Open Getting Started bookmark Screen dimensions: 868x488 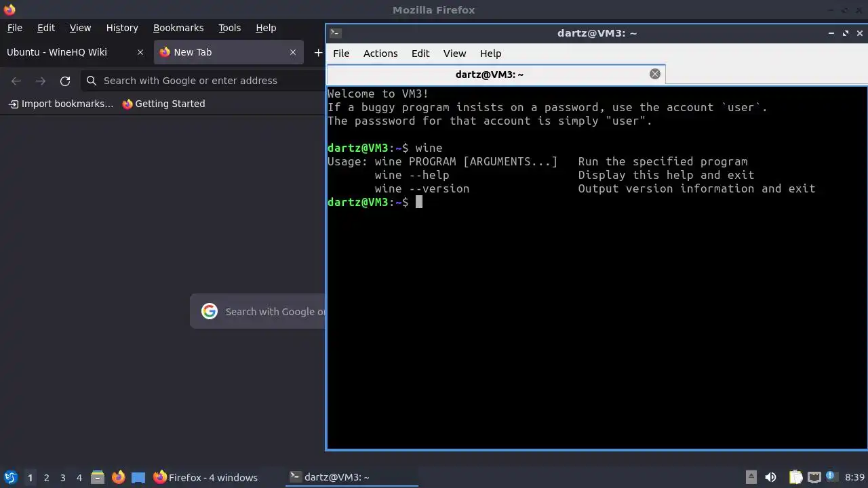pyautogui.click(x=163, y=104)
